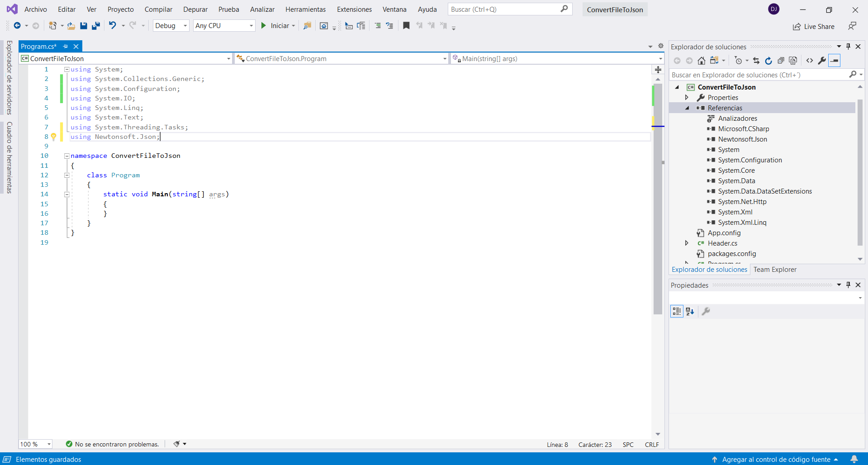
Task: Click the Live Share button
Action: click(x=814, y=27)
